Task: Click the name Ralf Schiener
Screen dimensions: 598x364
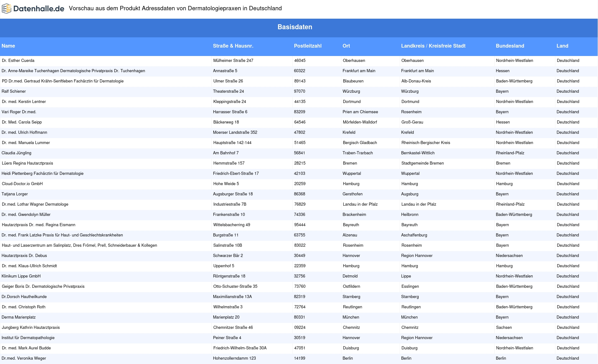Action: tap(14, 91)
